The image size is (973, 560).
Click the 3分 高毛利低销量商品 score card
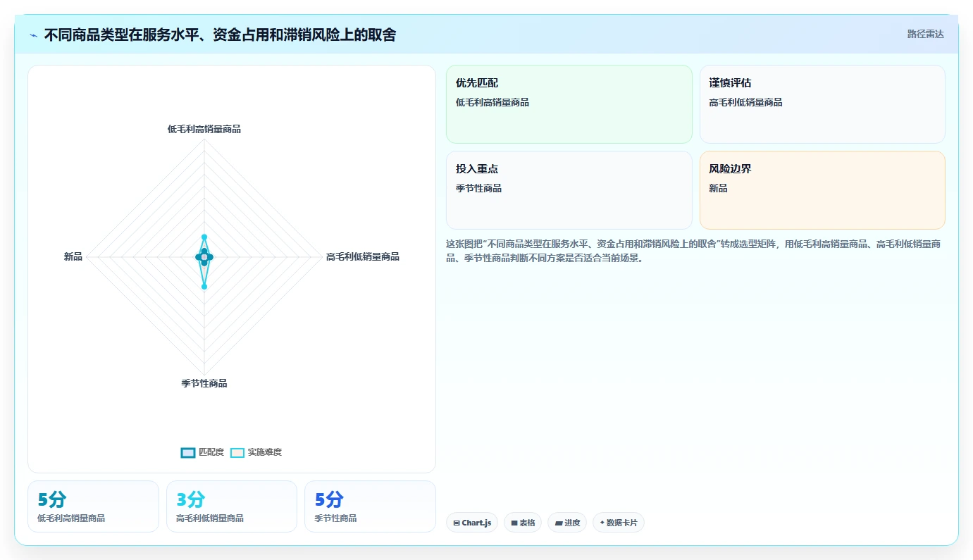tap(232, 506)
